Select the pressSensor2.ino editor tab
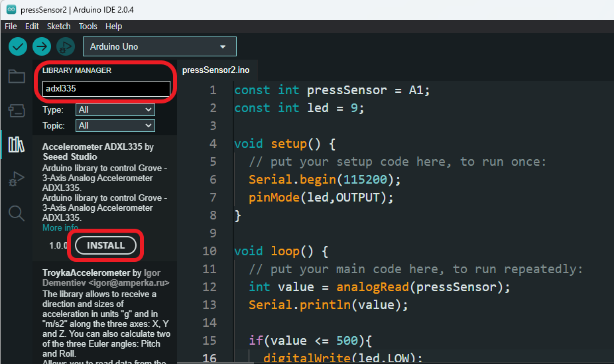This screenshot has width=614, height=364. point(215,70)
